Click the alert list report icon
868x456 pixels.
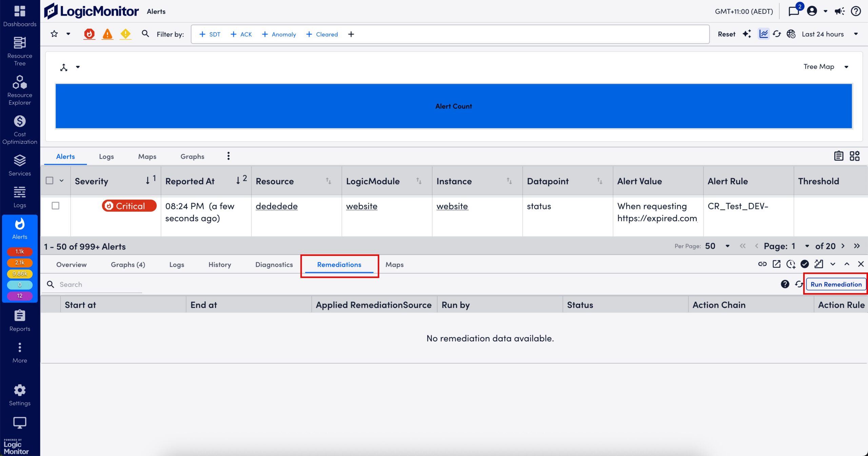coord(839,156)
